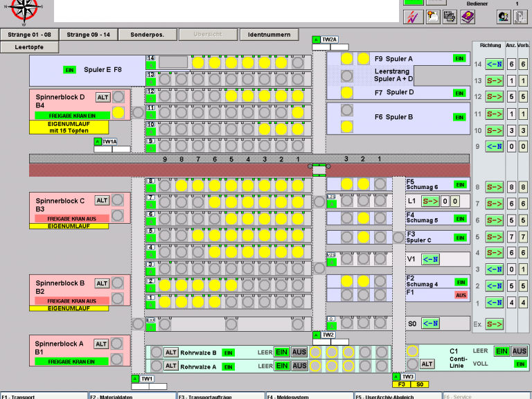
Task: Click the lightning checkmark acknowledge icon
Action: click(414, 17)
